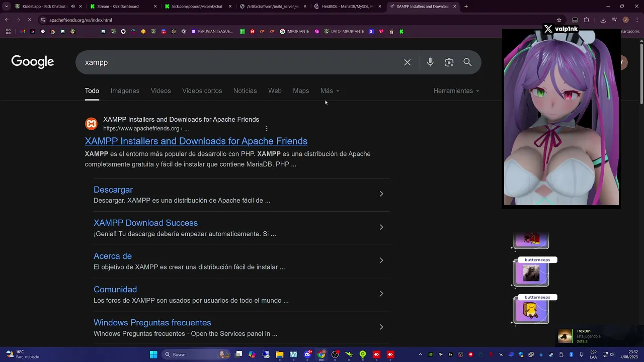Open Task View on taskbar
644x362 pixels.
(x=238, y=354)
